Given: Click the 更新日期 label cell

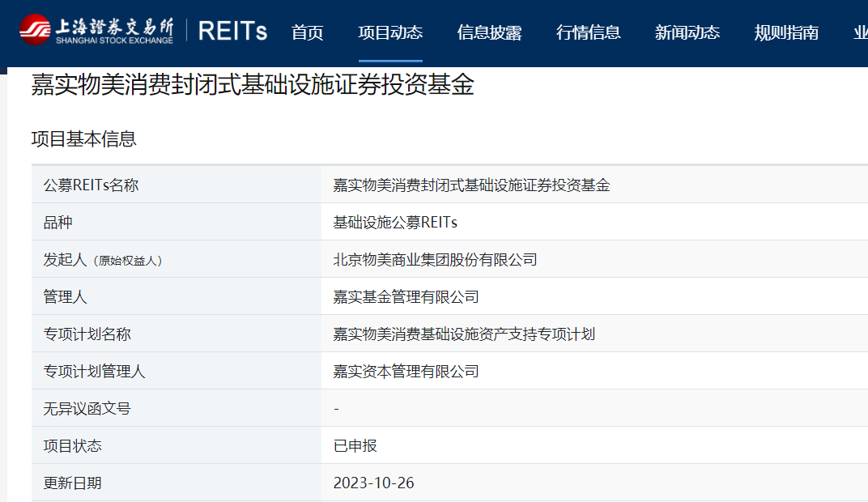Looking at the screenshot, I should (x=176, y=483).
